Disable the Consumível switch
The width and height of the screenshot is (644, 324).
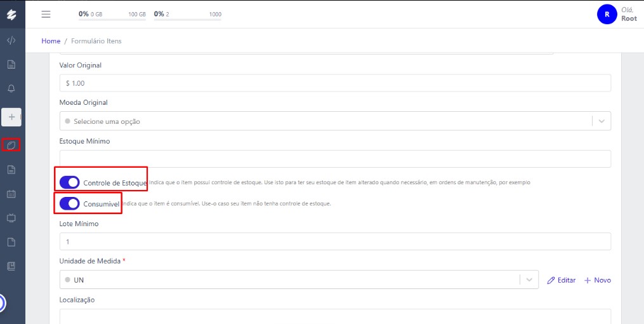[69, 203]
